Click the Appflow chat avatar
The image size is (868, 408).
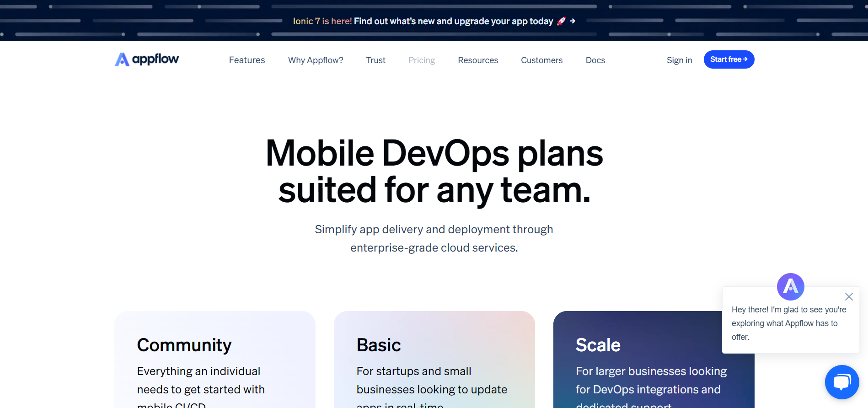pyautogui.click(x=790, y=287)
